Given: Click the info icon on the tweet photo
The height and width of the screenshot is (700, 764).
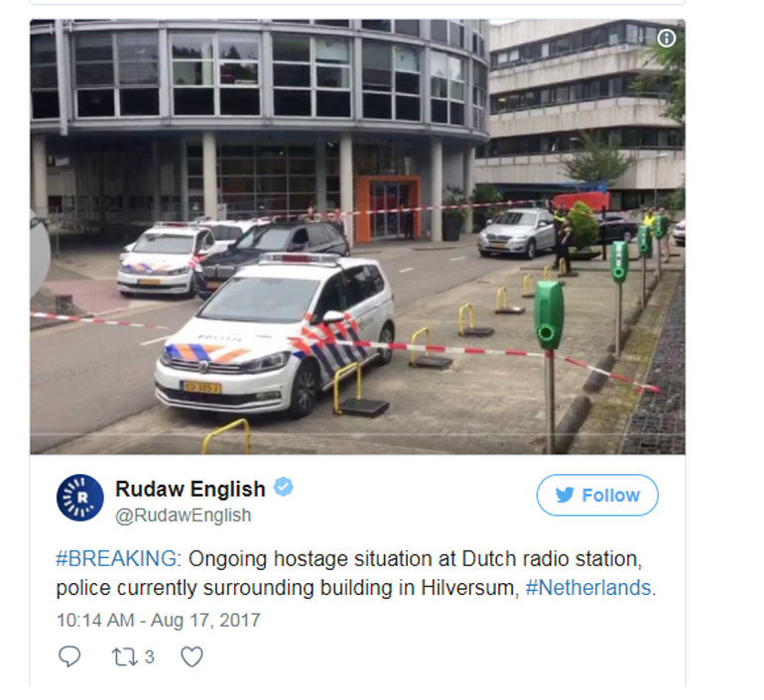Looking at the screenshot, I should [666, 38].
